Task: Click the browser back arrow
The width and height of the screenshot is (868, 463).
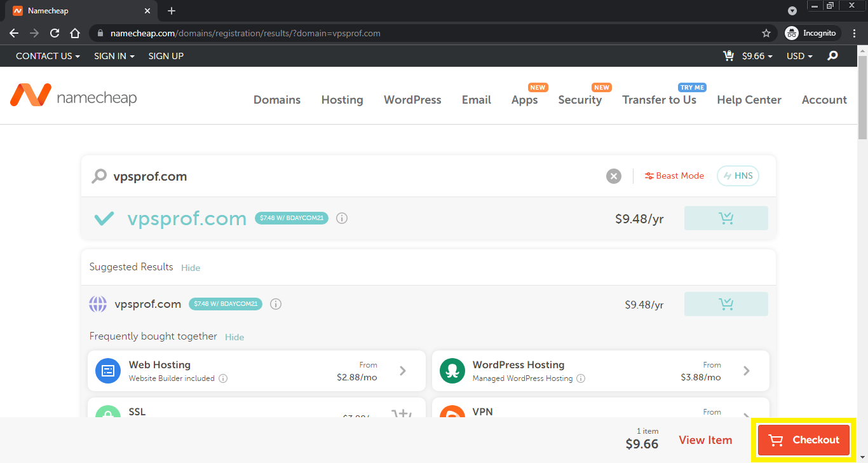Action: [x=14, y=33]
